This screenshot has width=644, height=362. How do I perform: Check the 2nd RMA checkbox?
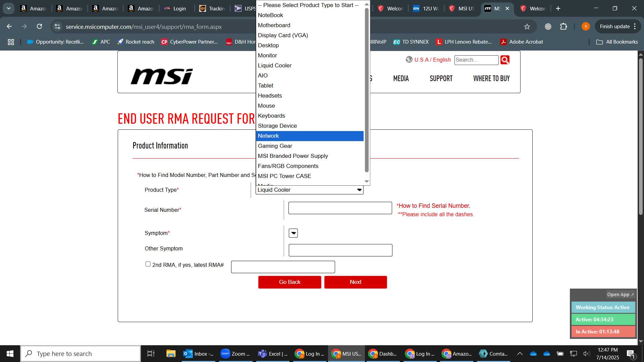coord(148,264)
